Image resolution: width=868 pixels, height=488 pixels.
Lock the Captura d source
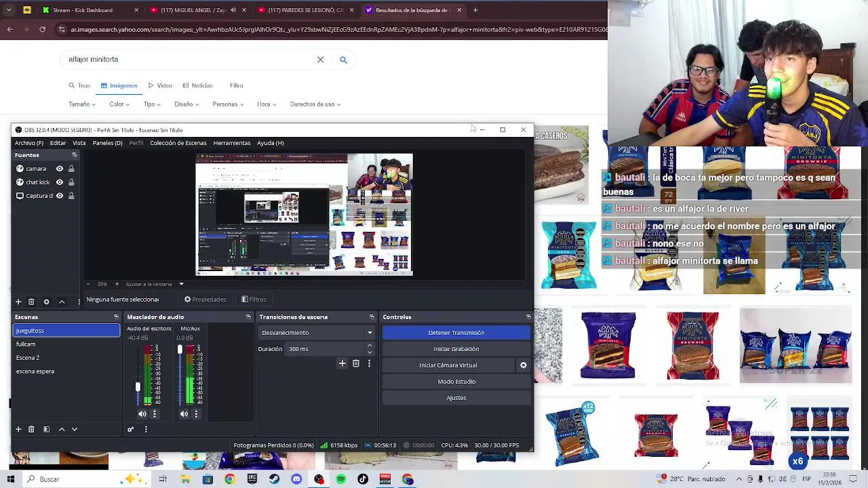coord(71,196)
